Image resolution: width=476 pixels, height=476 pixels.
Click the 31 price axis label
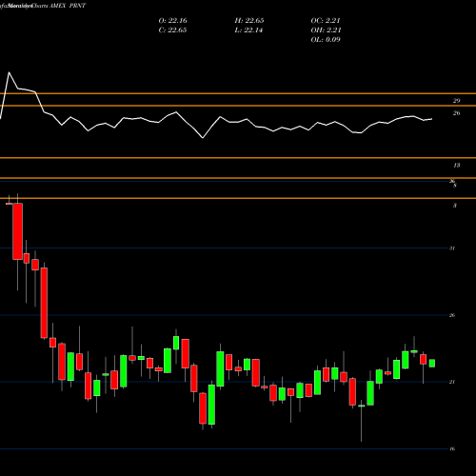click(452, 248)
